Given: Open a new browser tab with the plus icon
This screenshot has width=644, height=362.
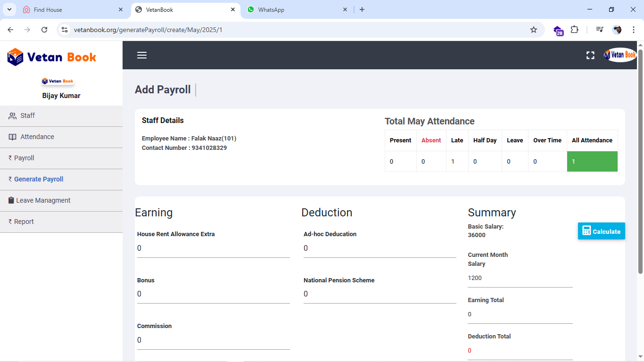Looking at the screenshot, I should click(x=362, y=9).
